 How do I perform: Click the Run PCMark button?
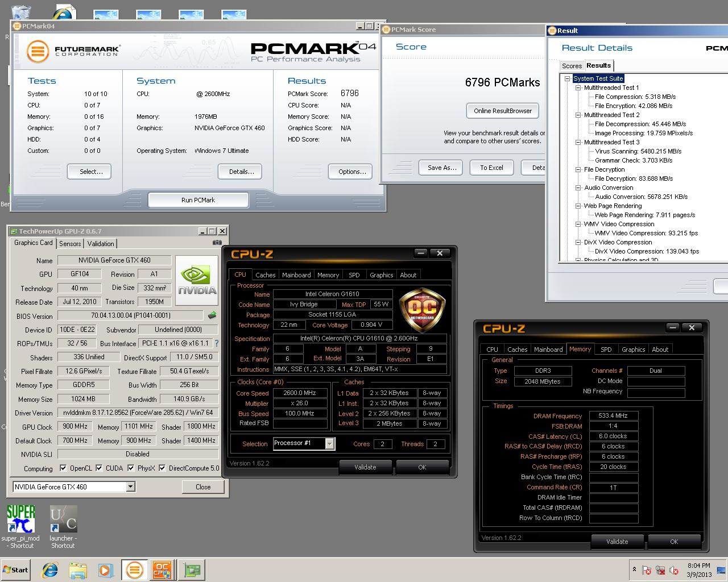[198, 200]
